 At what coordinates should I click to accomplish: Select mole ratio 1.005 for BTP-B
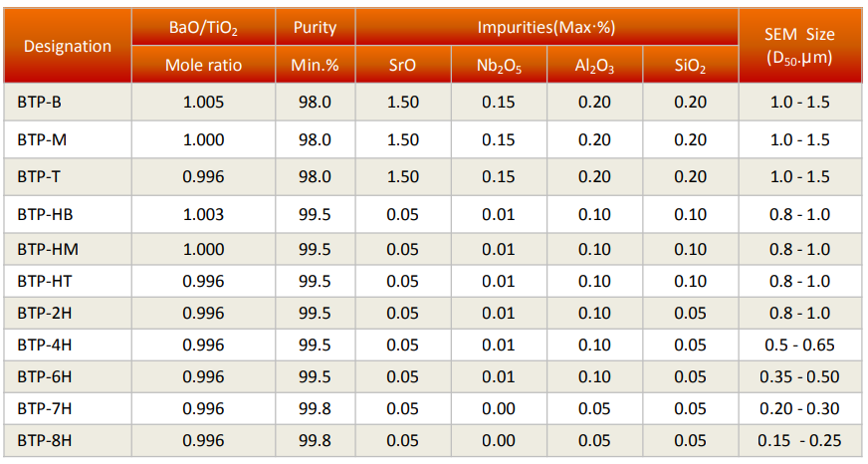pos(203,102)
